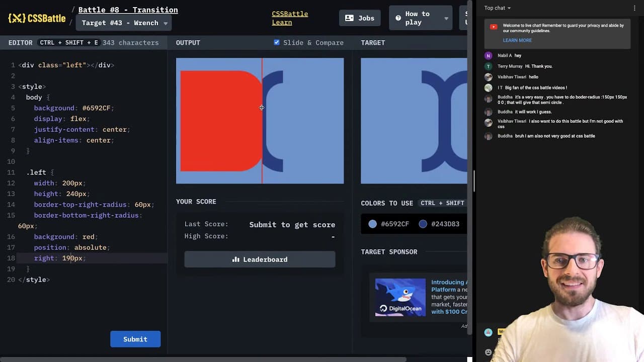Open the CSSBattle Learn link
This screenshot has width=644, height=362.
click(290, 18)
